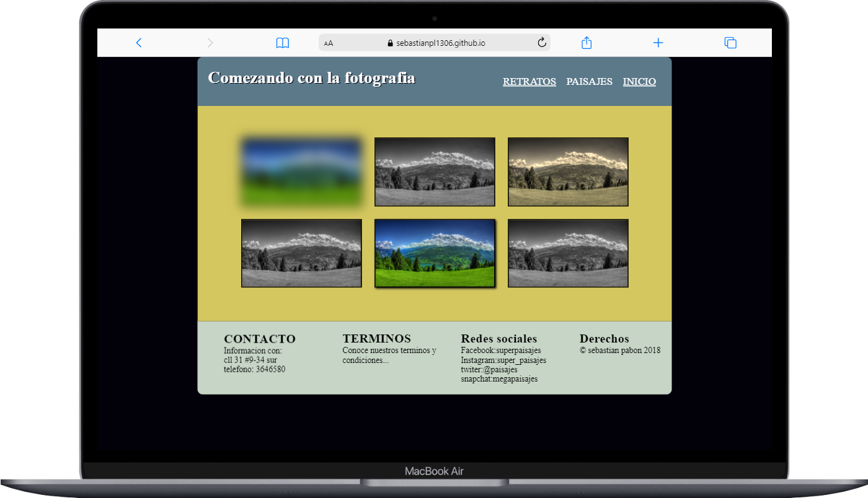Click the Safari forward arrow
This screenshot has height=498, width=868.
210,43
